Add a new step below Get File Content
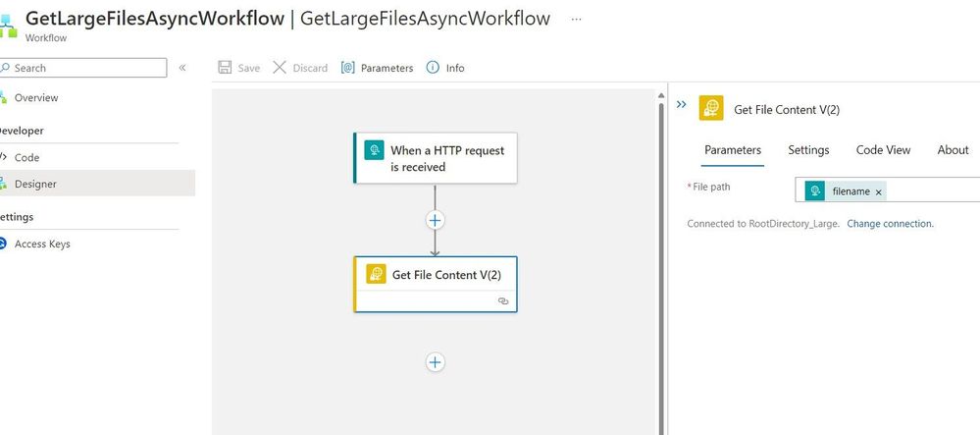 (436, 362)
